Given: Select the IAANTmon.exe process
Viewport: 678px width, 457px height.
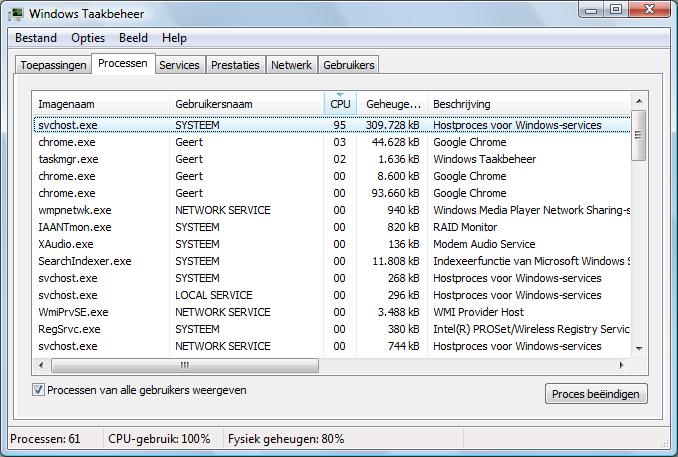Looking at the screenshot, I should point(332,227).
